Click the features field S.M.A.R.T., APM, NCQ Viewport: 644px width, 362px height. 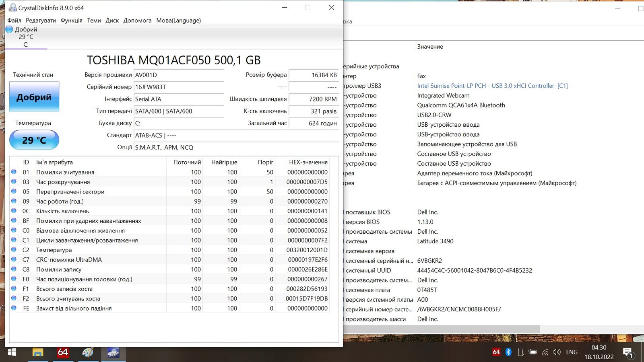[x=236, y=147]
